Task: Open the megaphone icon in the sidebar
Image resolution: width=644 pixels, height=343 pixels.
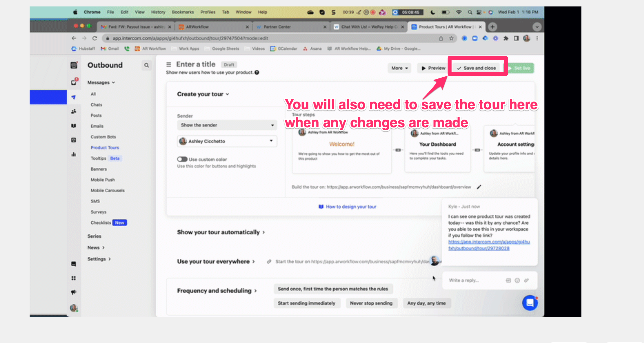Action: (x=74, y=292)
